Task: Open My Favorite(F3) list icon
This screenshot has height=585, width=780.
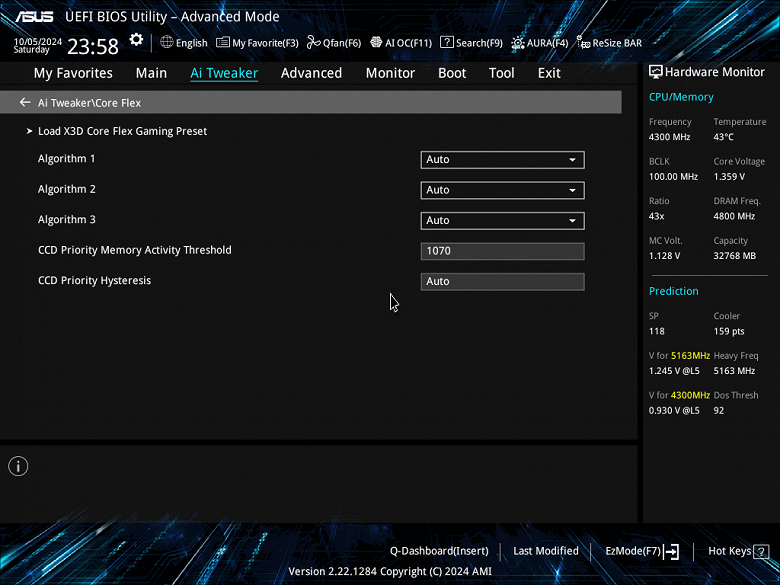Action: 223,42
